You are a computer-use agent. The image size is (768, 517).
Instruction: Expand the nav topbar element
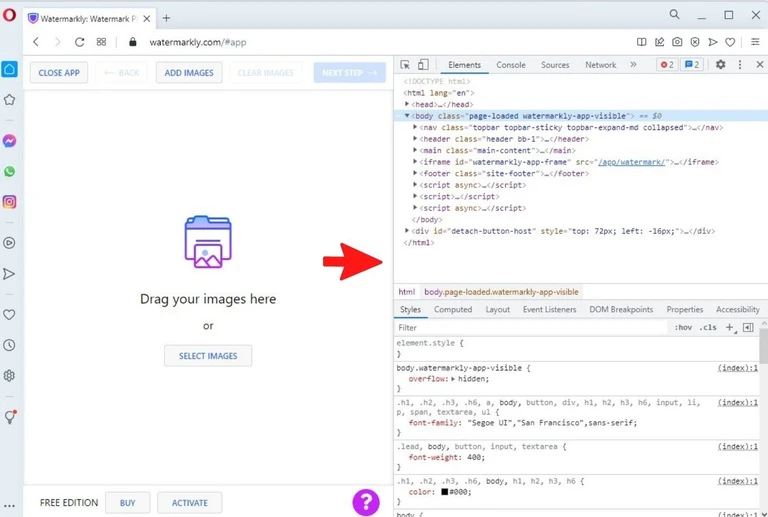(415, 127)
